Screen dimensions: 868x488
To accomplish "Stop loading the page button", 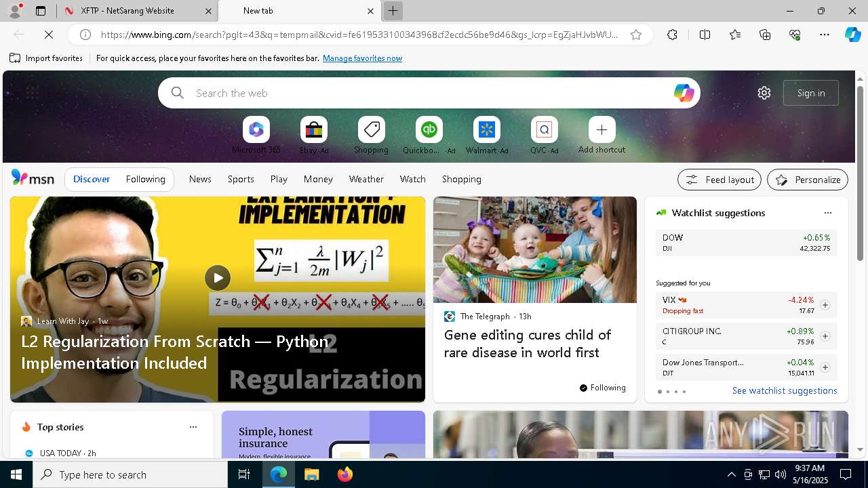I will (x=49, y=35).
